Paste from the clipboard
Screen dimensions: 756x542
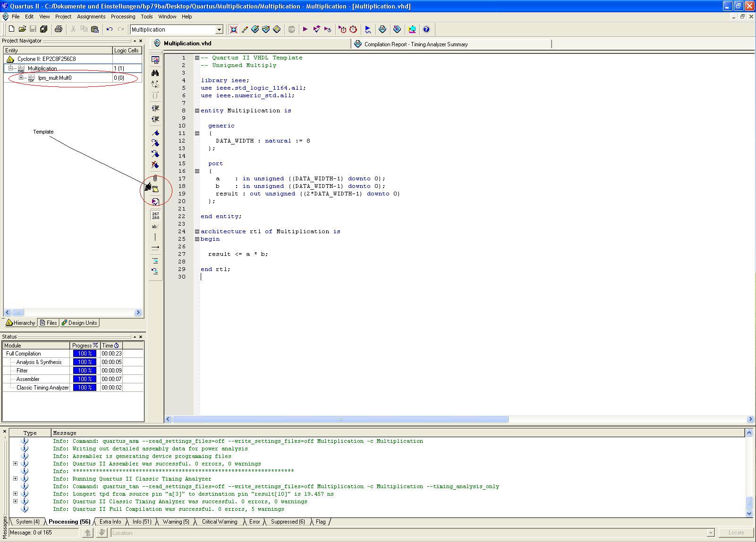95,29
